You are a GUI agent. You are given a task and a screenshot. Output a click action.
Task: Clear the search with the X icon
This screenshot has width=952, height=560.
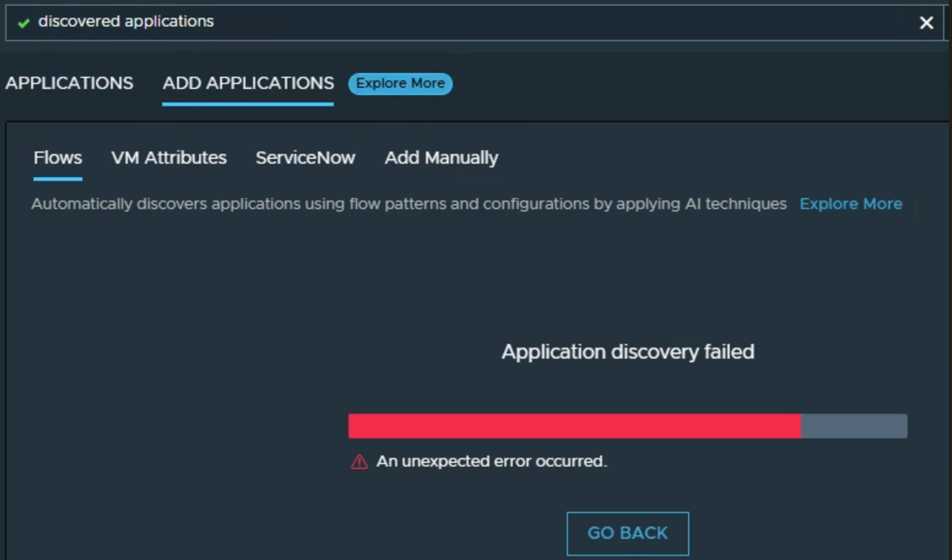tap(926, 23)
